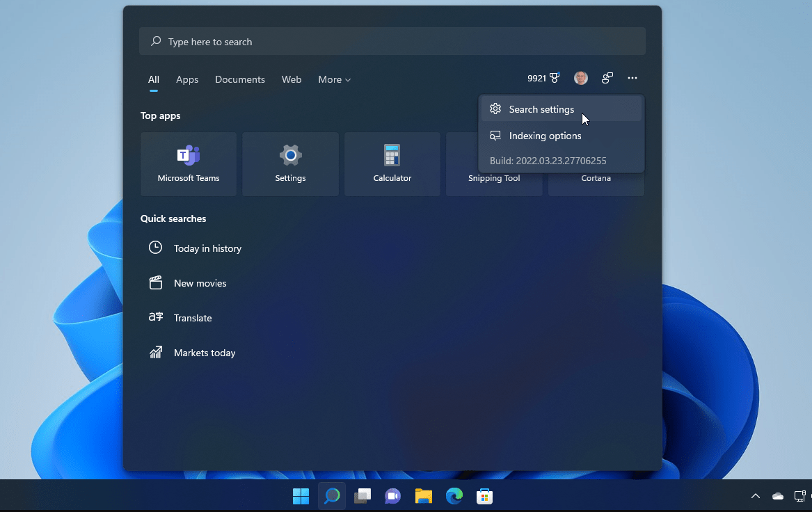Click the Top apps heading

tap(161, 115)
